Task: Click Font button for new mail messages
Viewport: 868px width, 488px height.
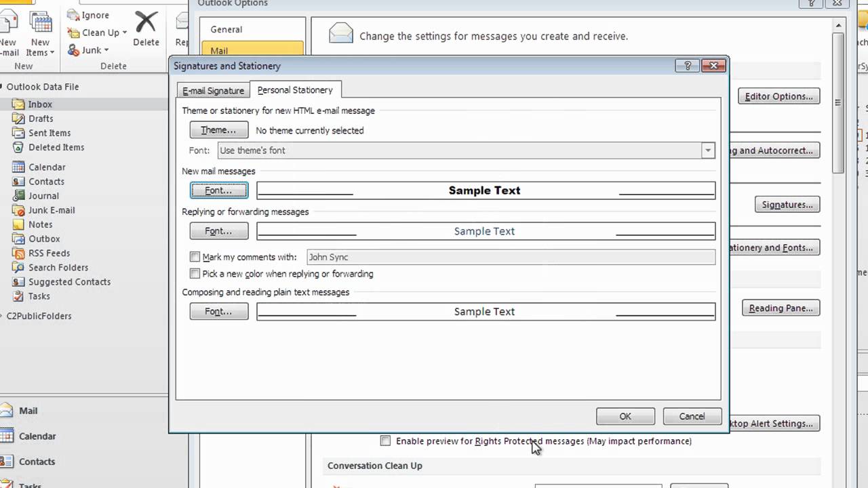Action: tap(218, 190)
